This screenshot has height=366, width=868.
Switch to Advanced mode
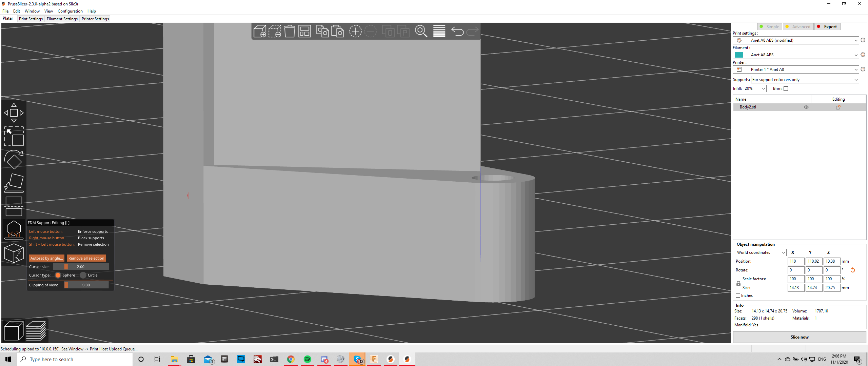798,27
